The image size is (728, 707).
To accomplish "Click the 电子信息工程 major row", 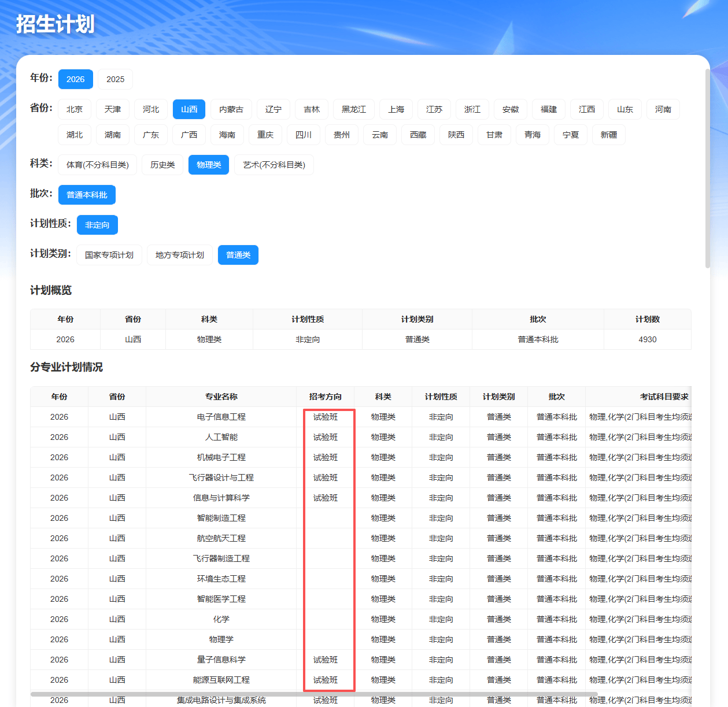I will pyautogui.click(x=361, y=417).
